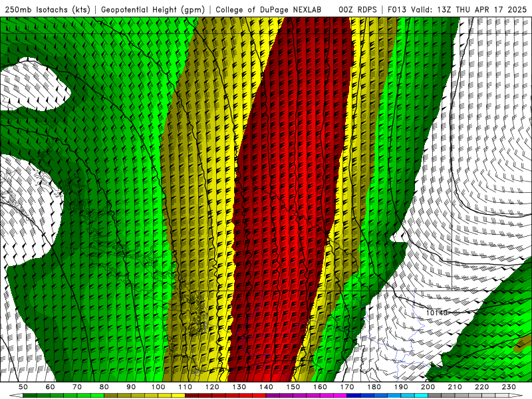Image resolution: width=532 pixels, height=399 pixels.
Task: Click the '70' value on the color scale
Action: point(77,387)
